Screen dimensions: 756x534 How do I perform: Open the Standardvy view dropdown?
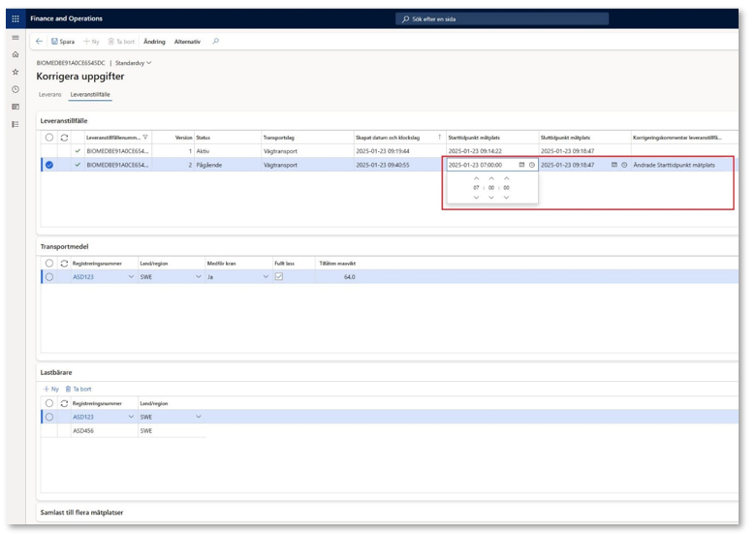click(134, 63)
